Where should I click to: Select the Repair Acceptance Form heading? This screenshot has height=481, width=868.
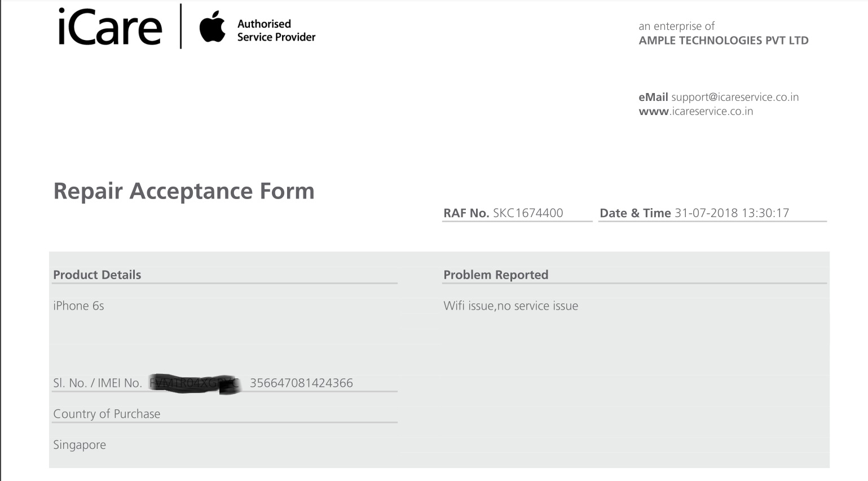[184, 191]
